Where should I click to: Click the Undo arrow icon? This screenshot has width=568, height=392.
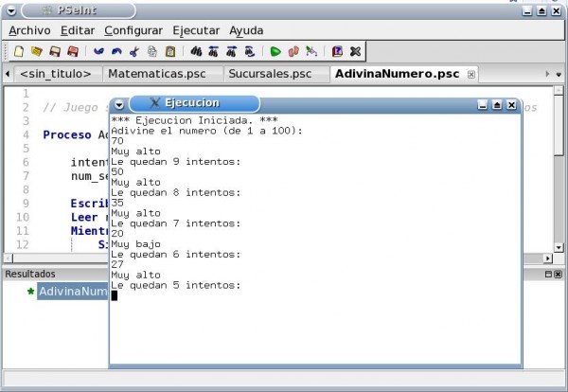[x=98, y=51]
